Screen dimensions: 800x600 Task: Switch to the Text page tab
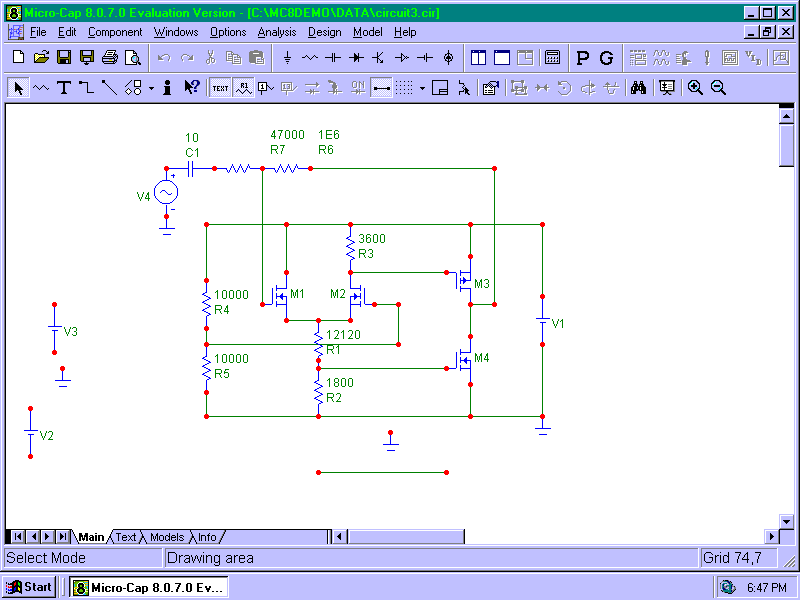click(126, 537)
